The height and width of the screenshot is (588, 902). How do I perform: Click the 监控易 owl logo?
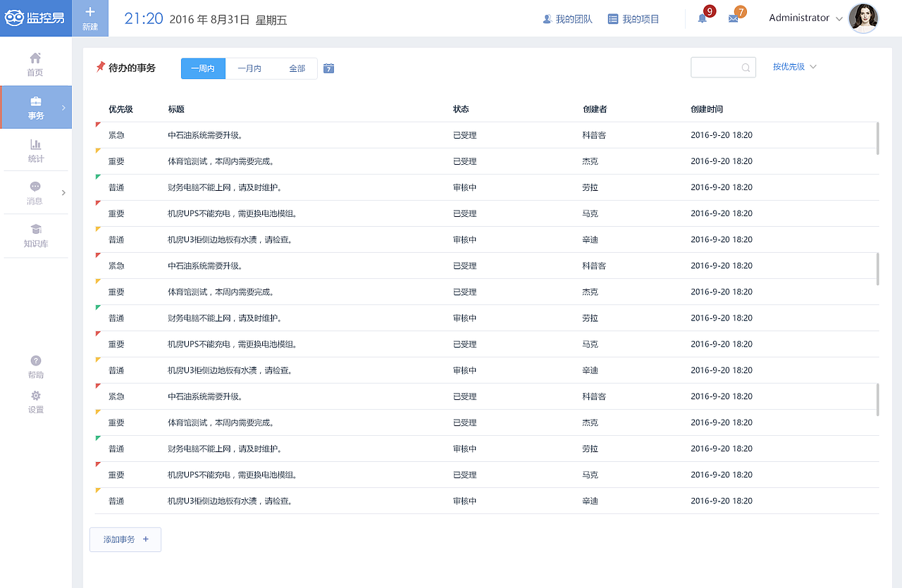[x=35, y=18]
